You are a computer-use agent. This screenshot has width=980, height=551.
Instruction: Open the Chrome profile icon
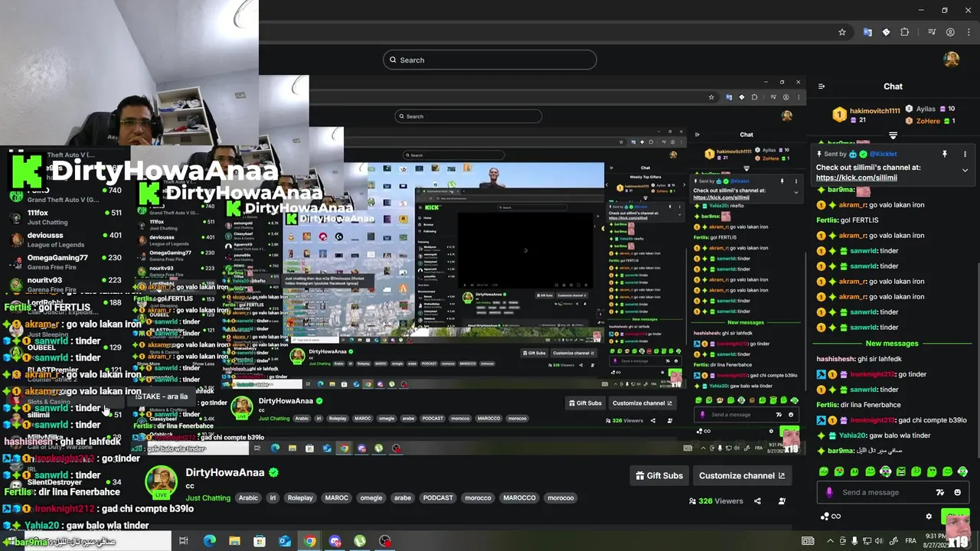(x=950, y=32)
